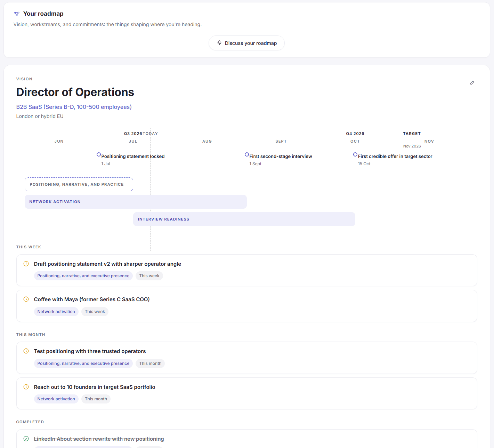Select First second-stage interview milestone marker

pos(247,154)
